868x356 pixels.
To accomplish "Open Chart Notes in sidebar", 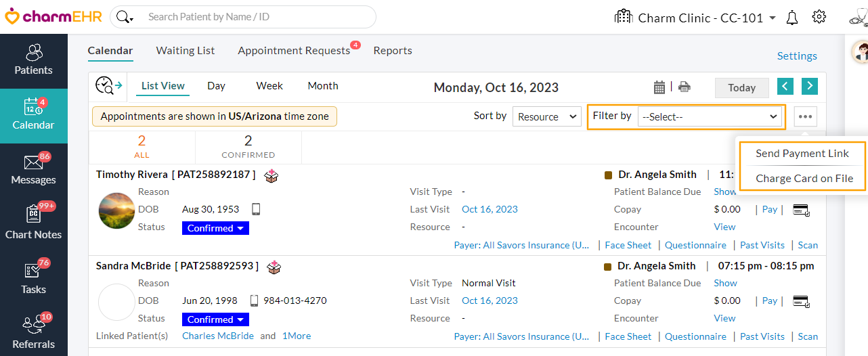I will point(33,223).
